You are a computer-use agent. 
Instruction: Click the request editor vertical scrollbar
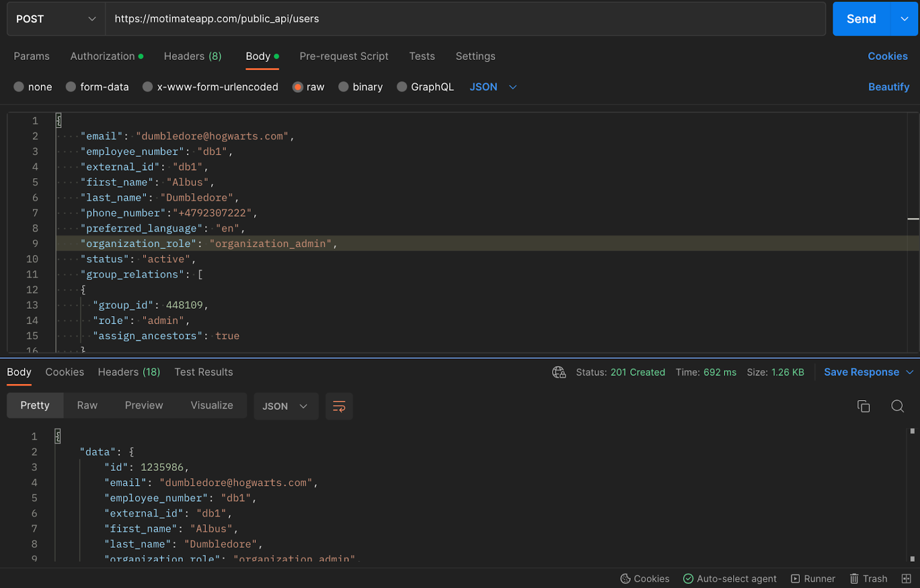[x=913, y=232]
